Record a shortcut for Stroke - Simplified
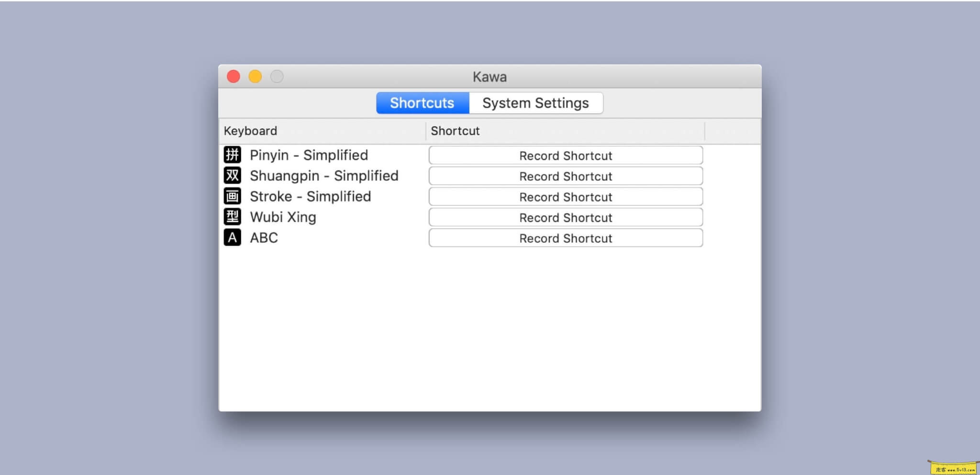The height and width of the screenshot is (475, 980). 566,197
